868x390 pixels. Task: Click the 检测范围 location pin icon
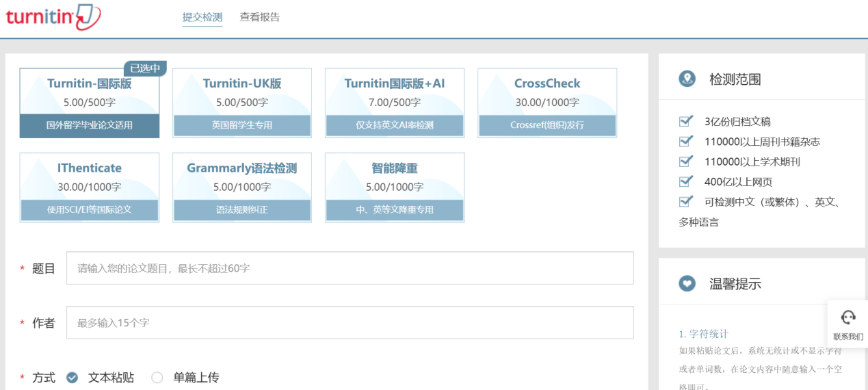[687, 79]
